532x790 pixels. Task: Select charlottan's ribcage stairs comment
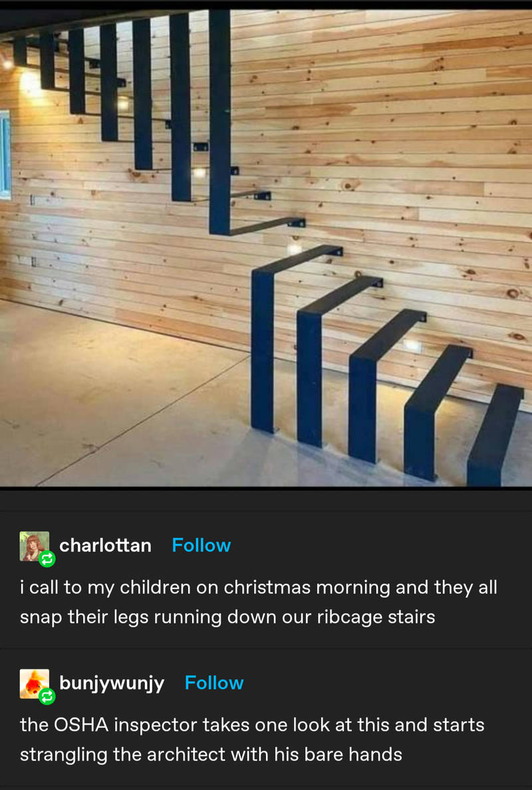(259, 602)
